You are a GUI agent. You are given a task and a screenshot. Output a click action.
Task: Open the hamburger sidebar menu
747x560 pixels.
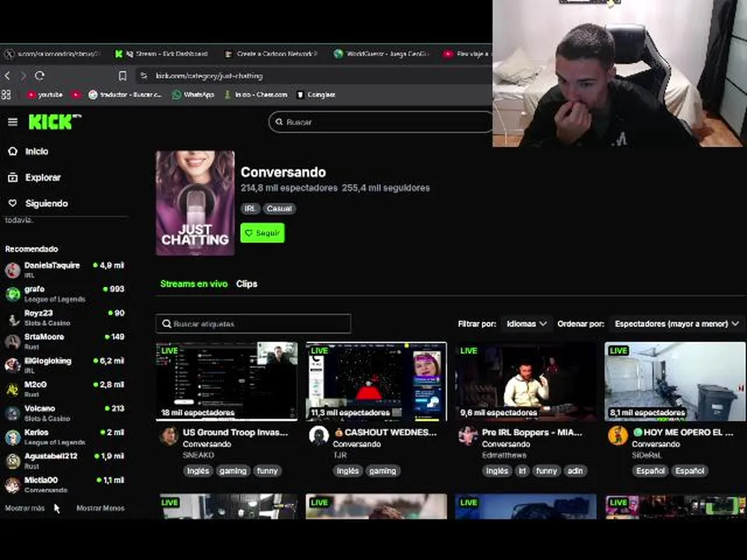pyautogui.click(x=13, y=122)
